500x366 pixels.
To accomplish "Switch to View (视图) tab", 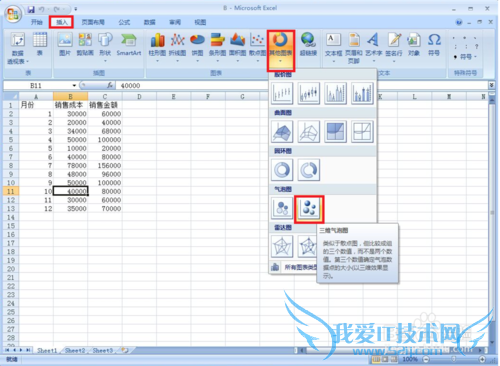I will [x=200, y=22].
